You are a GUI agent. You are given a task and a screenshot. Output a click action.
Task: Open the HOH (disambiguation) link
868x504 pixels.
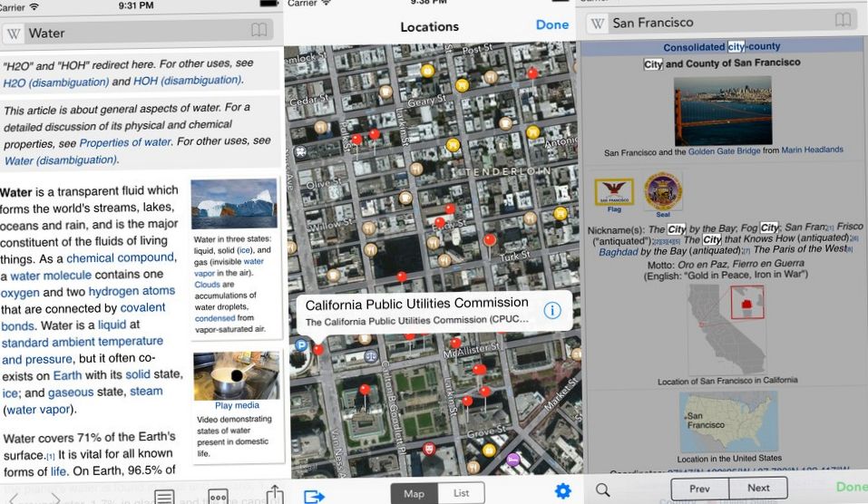point(188,80)
